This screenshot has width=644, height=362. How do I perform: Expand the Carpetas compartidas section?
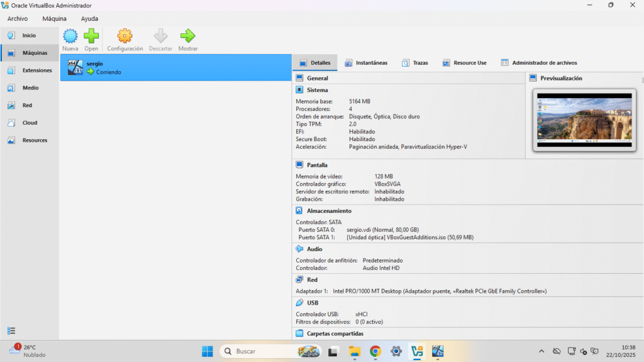[334, 334]
